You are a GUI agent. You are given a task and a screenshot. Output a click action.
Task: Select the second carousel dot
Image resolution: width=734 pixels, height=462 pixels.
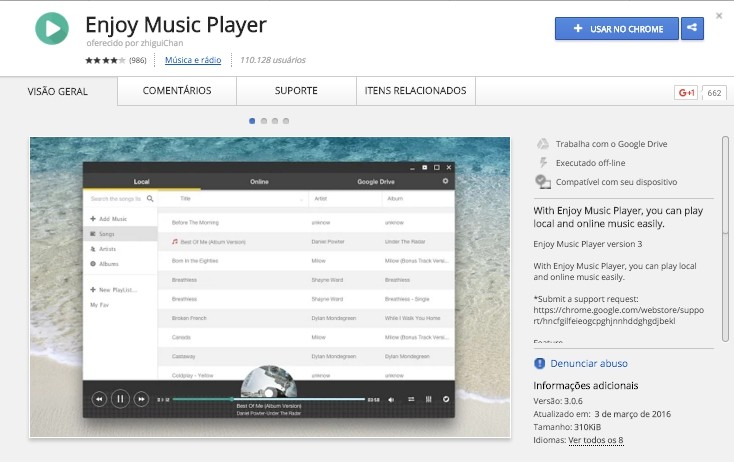click(x=263, y=121)
